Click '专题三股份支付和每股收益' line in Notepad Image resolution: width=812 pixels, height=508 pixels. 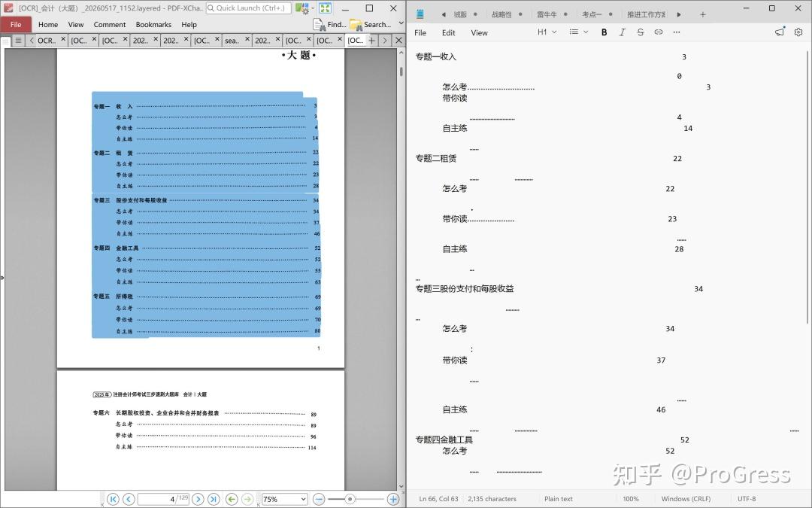(x=465, y=289)
